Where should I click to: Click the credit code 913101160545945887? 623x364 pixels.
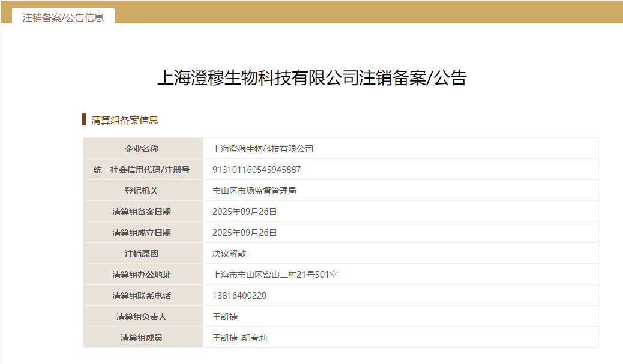[256, 170]
